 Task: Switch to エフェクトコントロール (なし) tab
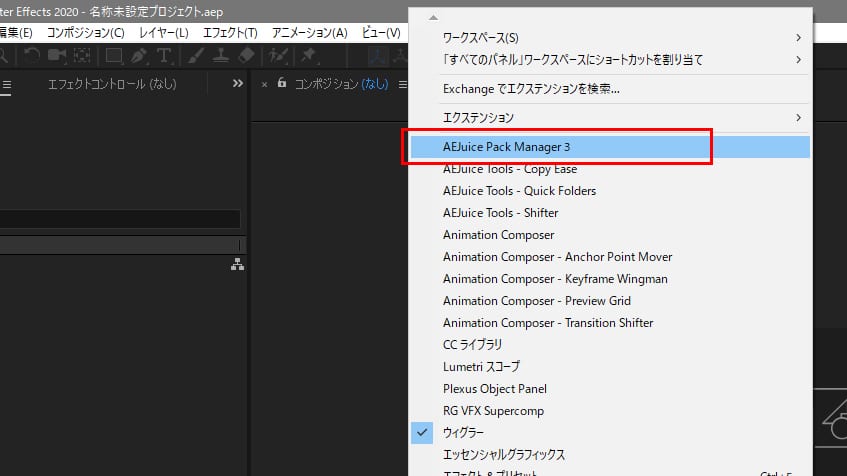click(112, 84)
